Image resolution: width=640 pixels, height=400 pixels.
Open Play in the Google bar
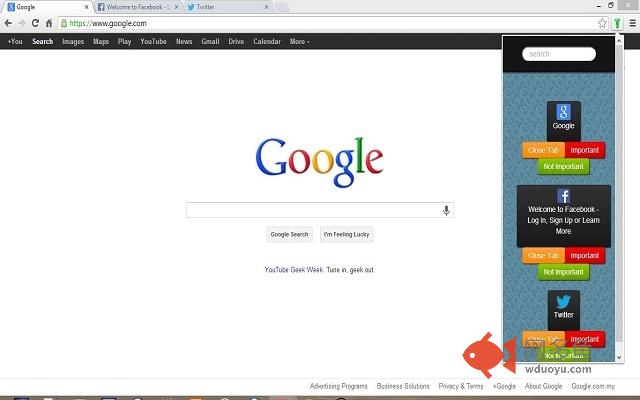pos(124,41)
